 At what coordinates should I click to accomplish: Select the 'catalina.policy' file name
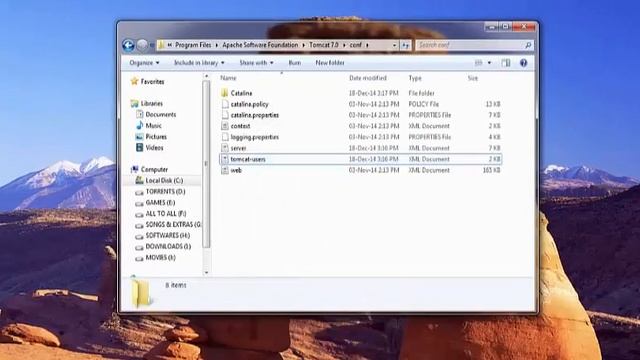(x=249, y=104)
